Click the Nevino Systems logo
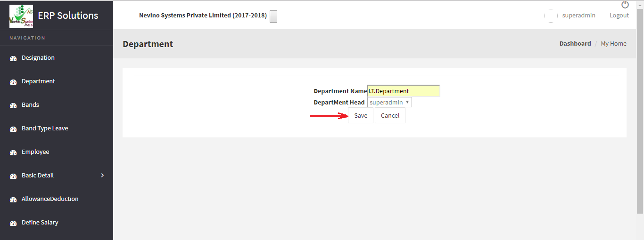This screenshot has width=644, height=240. click(x=21, y=16)
